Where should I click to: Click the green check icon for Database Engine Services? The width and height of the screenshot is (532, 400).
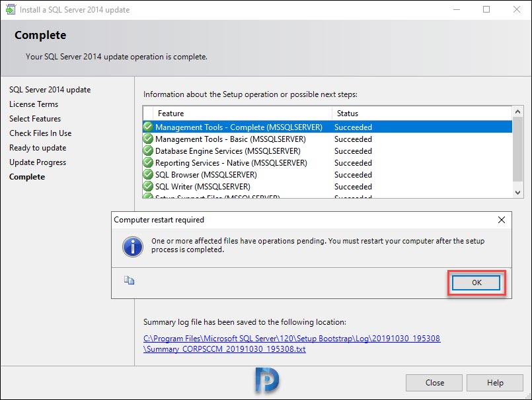point(148,151)
